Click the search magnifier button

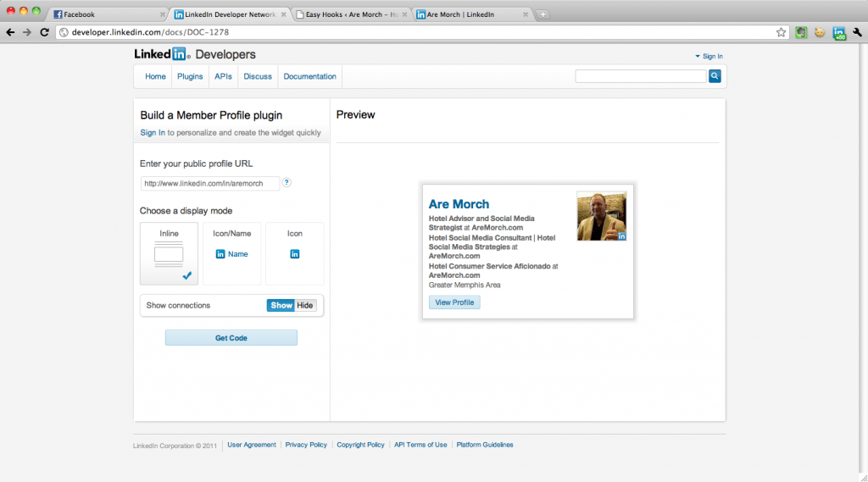715,76
